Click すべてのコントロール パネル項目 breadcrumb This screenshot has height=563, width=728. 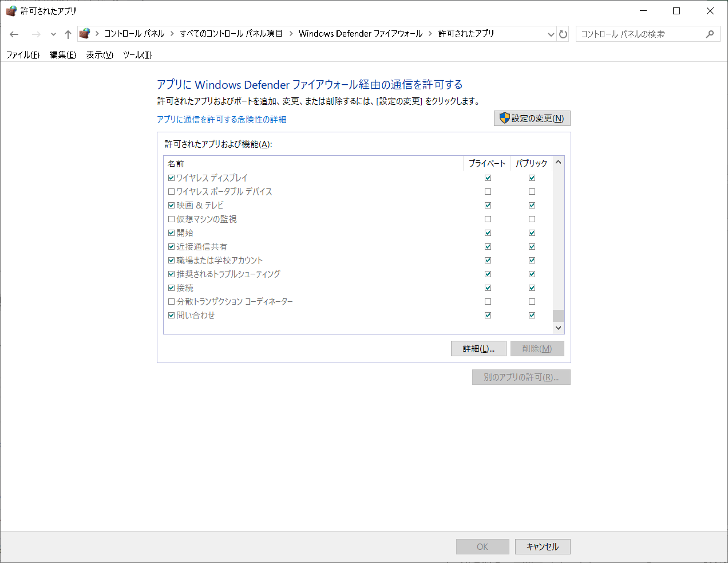tap(231, 34)
